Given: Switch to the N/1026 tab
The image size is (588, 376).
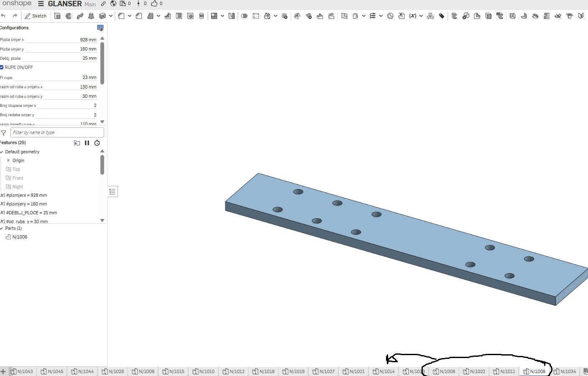Looking at the screenshot, I should (113, 371).
